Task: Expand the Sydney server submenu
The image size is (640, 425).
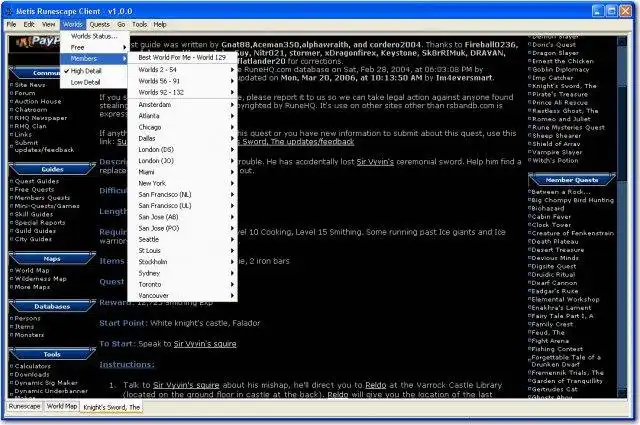Action: tap(182, 273)
